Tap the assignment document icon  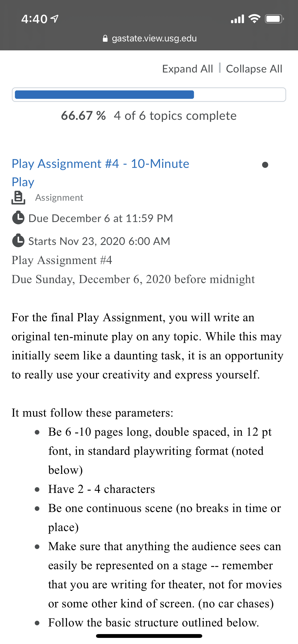18,197
